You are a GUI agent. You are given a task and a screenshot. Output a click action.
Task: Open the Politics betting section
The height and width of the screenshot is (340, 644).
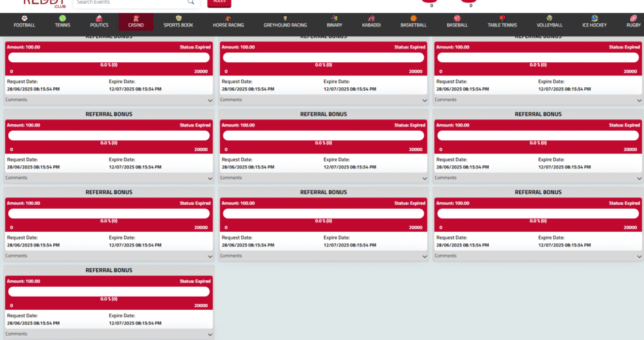coord(99,22)
